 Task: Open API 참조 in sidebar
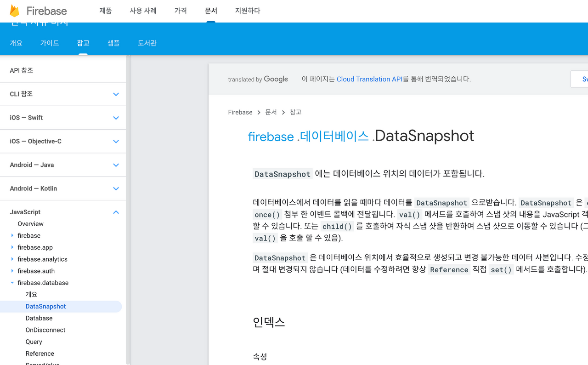[x=22, y=70]
